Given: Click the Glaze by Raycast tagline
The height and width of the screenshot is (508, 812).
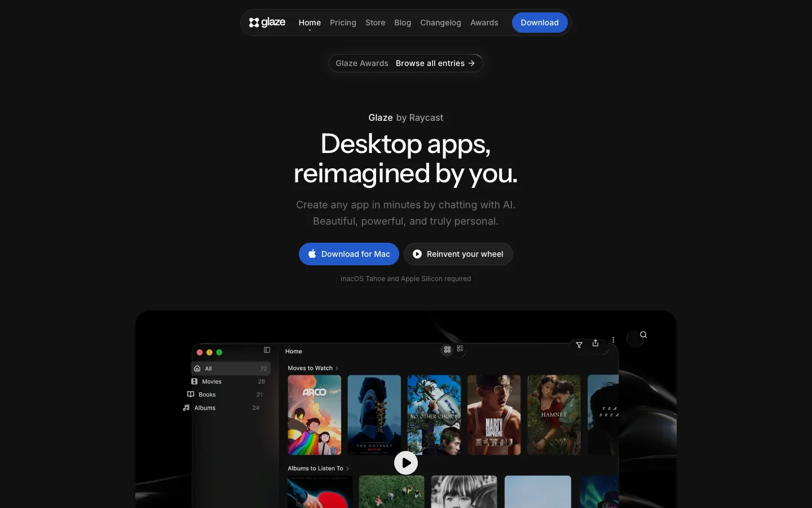Looking at the screenshot, I should pyautogui.click(x=406, y=117).
